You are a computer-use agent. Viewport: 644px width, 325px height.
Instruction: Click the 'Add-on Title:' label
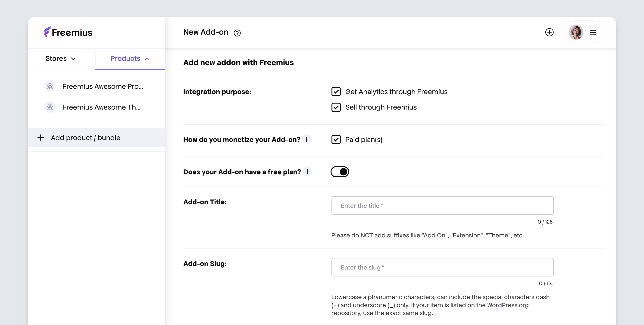(x=205, y=202)
